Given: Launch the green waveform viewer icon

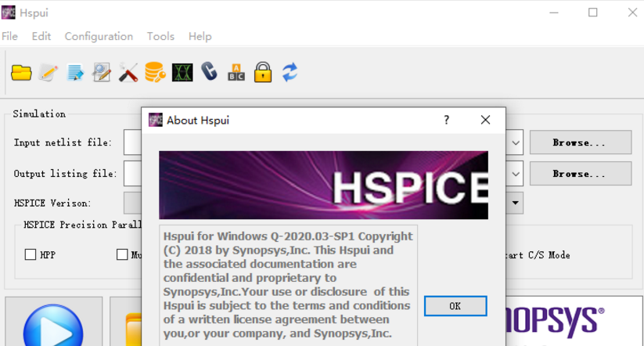Looking at the screenshot, I should pyautogui.click(x=182, y=73).
